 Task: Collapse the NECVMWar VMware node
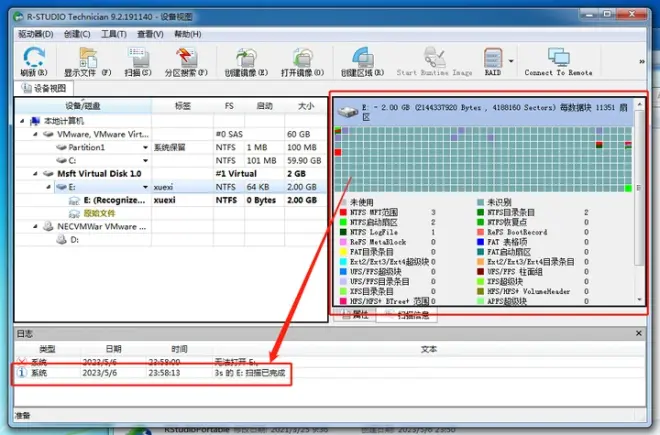click(x=35, y=227)
